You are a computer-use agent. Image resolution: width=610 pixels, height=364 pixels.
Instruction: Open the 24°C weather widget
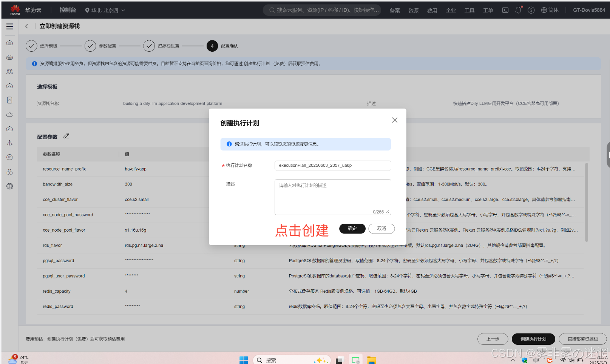coord(19,359)
